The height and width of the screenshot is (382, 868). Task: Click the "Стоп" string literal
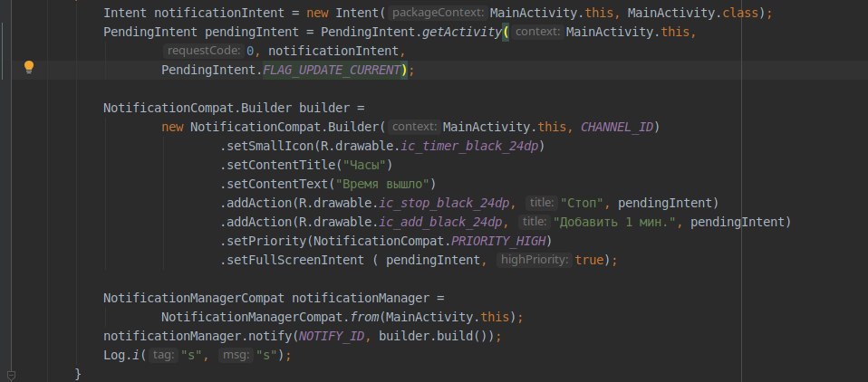pos(582,204)
